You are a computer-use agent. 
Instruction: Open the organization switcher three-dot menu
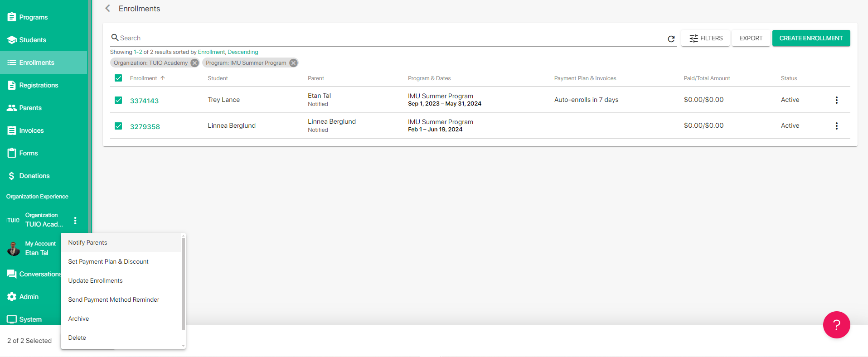pos(75,221)
